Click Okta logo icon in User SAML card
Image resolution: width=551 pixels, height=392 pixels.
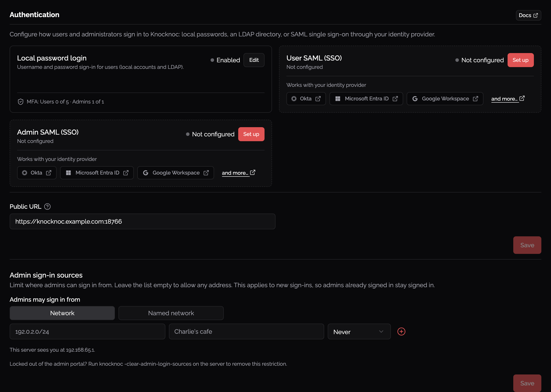pyautogui.click(x=294, y=98)
